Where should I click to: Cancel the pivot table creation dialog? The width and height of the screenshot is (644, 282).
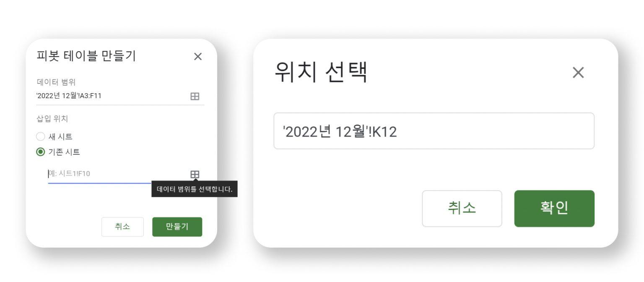tap(122, 227)
